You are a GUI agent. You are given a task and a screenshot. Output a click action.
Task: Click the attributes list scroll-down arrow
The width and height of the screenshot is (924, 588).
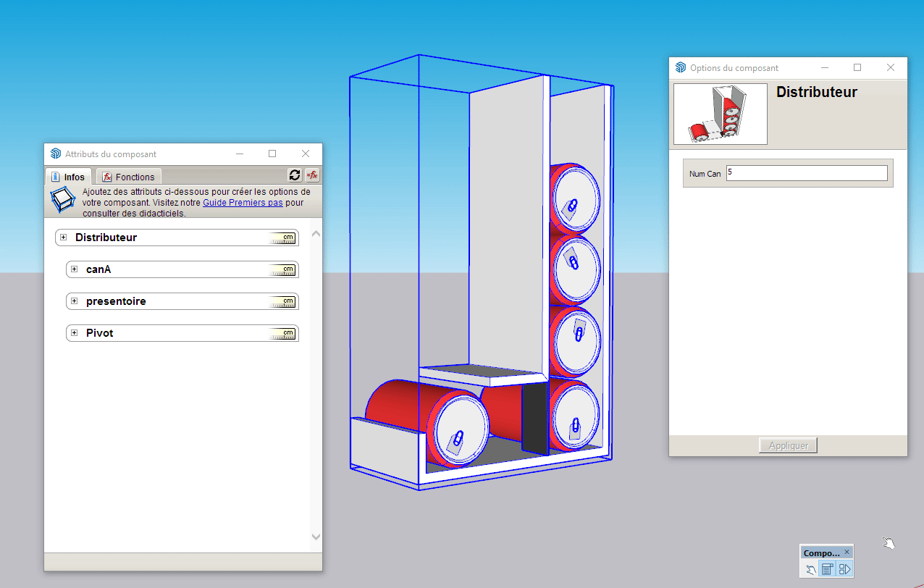pos(316,537)
